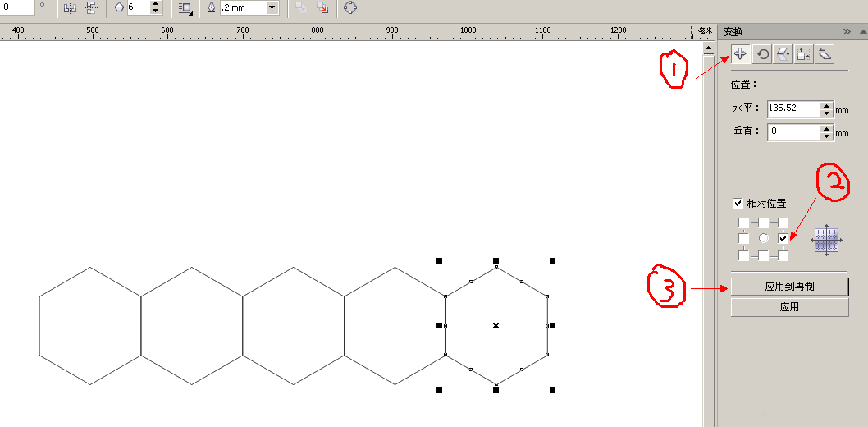Check the middle-left anchor point box

coord(743,239)
